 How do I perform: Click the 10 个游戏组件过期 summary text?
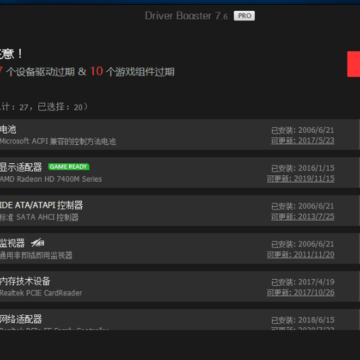click(x=132, y=71)
